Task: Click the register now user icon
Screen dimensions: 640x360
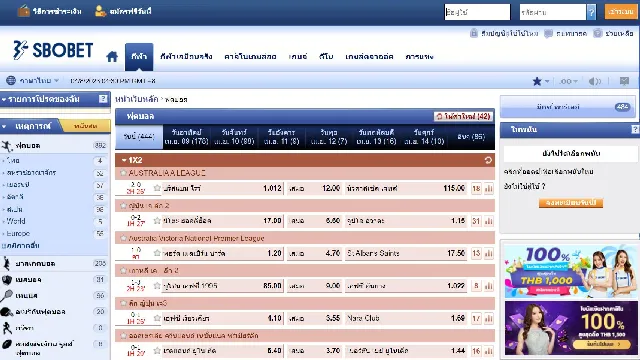Action: pyautogui.click(x=100, y=11)
